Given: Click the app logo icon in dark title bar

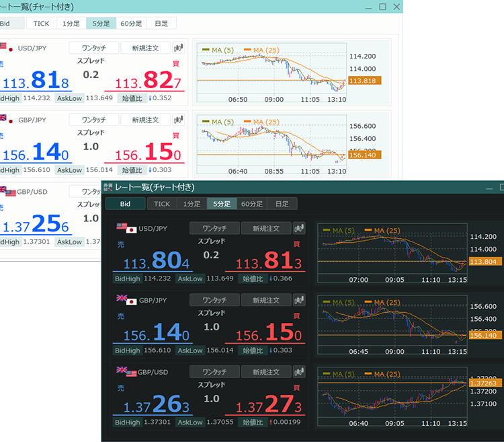Looking at the screenshot, I should 108,186.
